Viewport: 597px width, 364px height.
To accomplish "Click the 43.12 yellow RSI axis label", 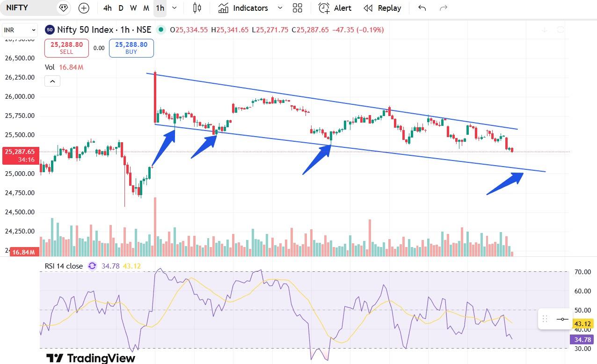I will click(582, 324).
